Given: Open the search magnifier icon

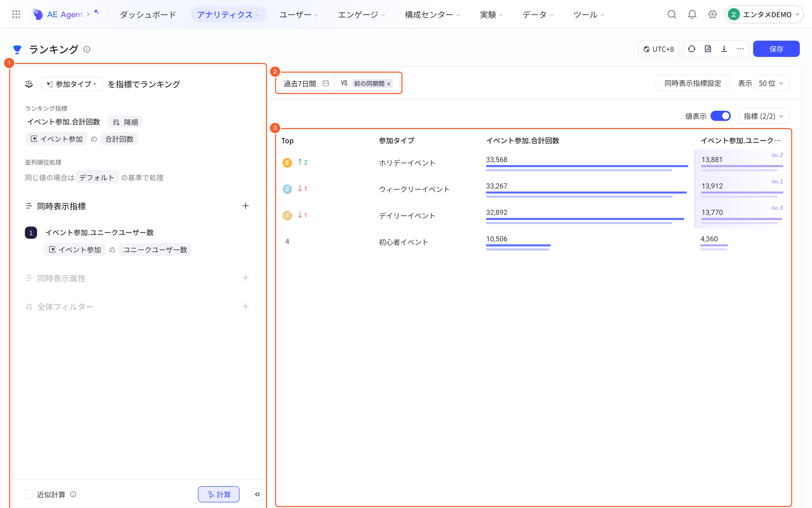Looking at the screenshot, I should (x=672, y=14).
